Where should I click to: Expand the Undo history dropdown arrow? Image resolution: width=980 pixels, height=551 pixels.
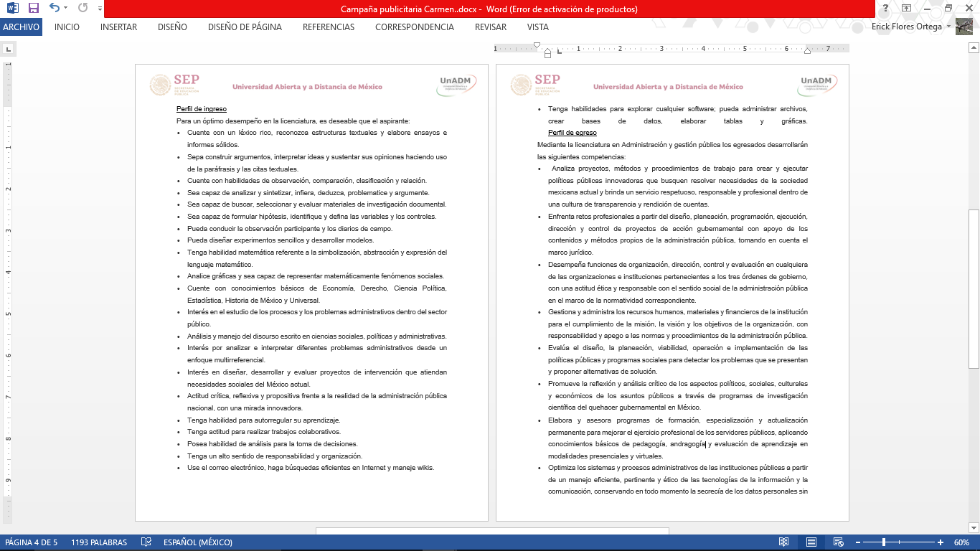point(66,9)
